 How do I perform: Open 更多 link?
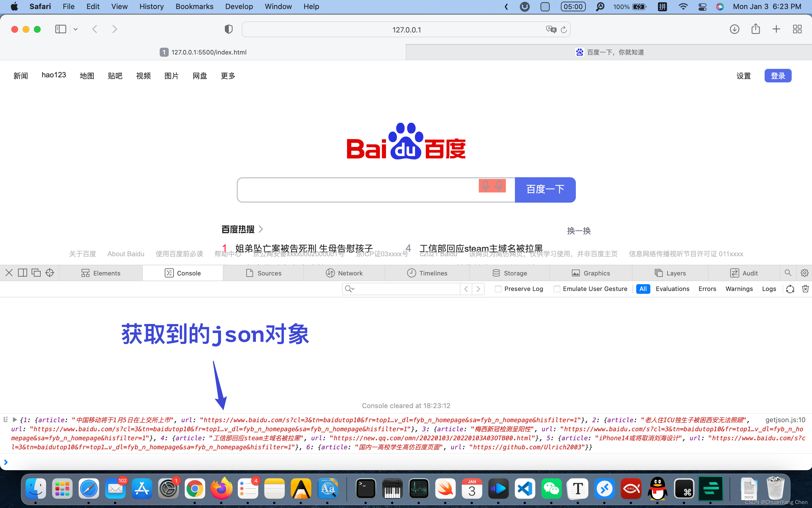(x=228, y=76)
